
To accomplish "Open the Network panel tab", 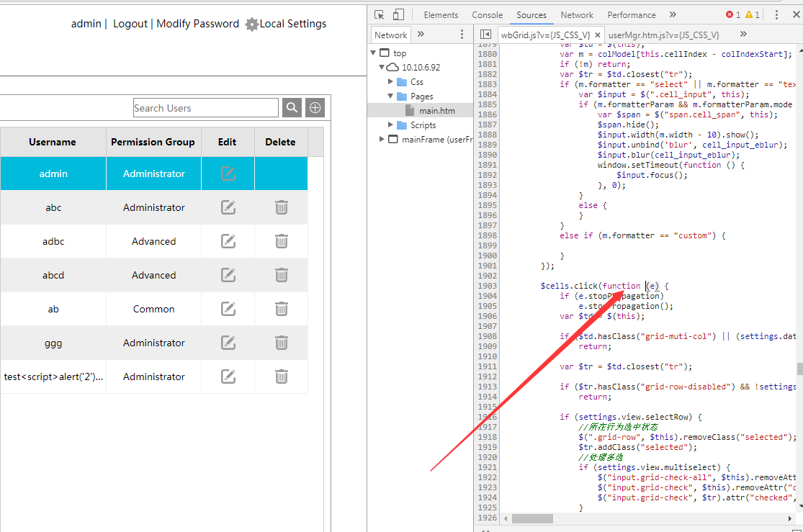I will [577, 15].
